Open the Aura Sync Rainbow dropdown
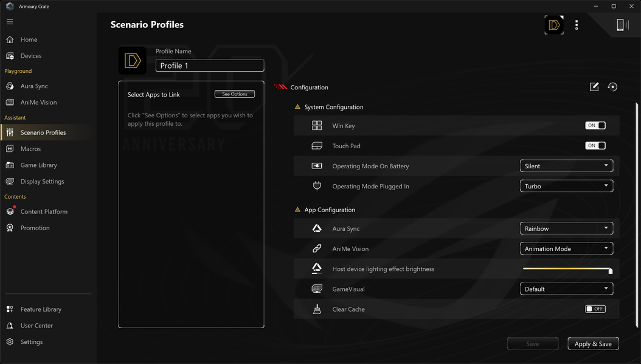641x364 pixels. pyautogui.click(x=566, y=228)
